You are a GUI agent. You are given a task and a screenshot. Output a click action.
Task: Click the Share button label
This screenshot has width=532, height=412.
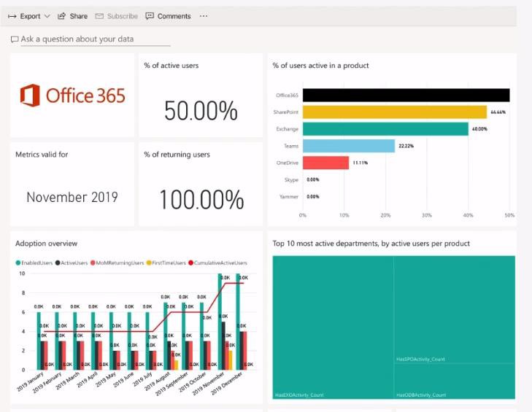(x=78, y=16)
